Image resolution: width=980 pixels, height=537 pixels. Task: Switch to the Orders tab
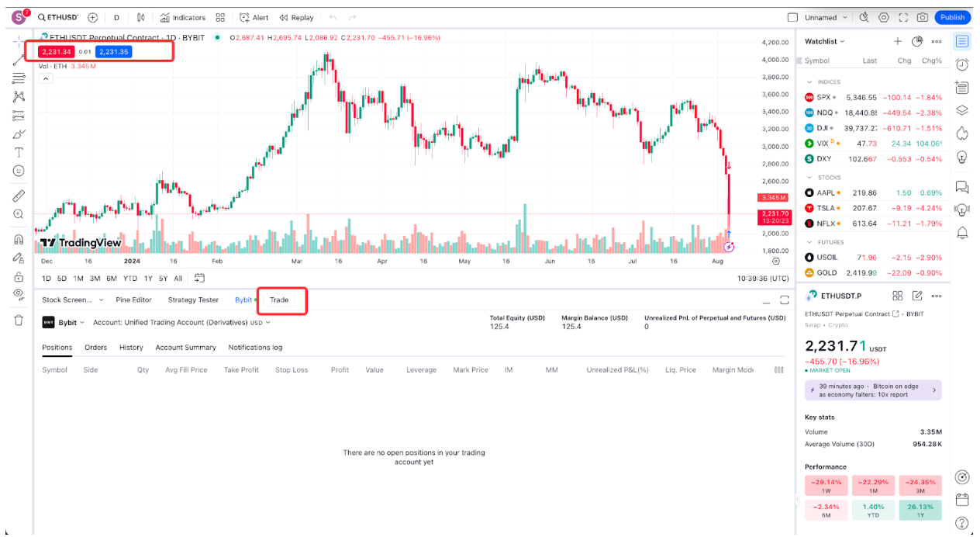[x=96, y=348]
